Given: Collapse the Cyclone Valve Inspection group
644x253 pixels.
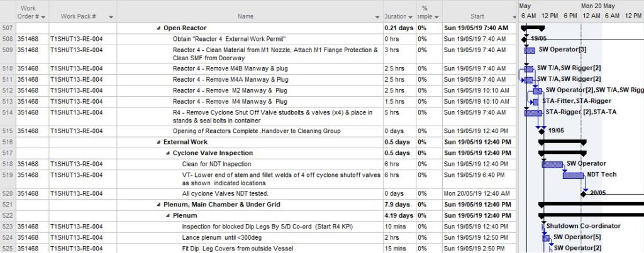Looking at the screenshot, I should click(x=167, y=153).
